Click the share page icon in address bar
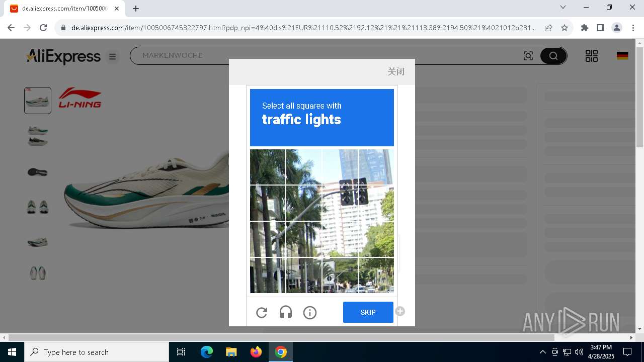644x362 pixels. [548, 28]
